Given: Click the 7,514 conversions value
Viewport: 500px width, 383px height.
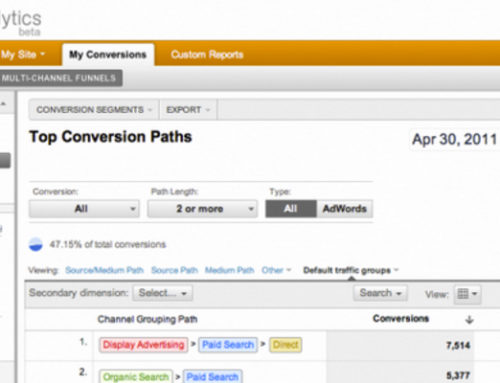Looking at the screenshot, I should pyautogui.click(x=458, y=345).
